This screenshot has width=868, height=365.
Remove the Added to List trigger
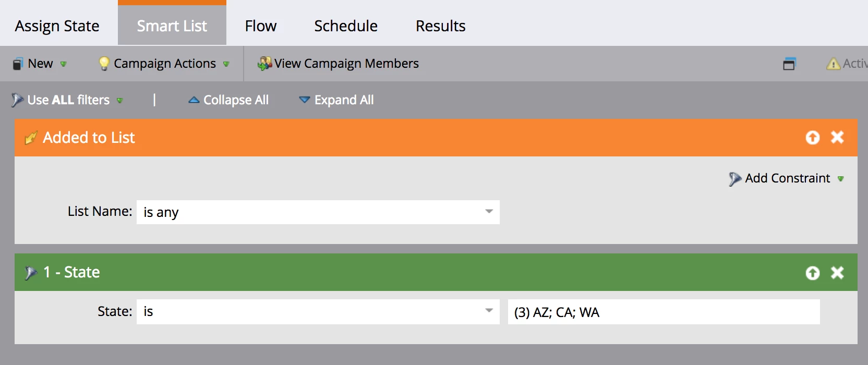pos(837,137)
